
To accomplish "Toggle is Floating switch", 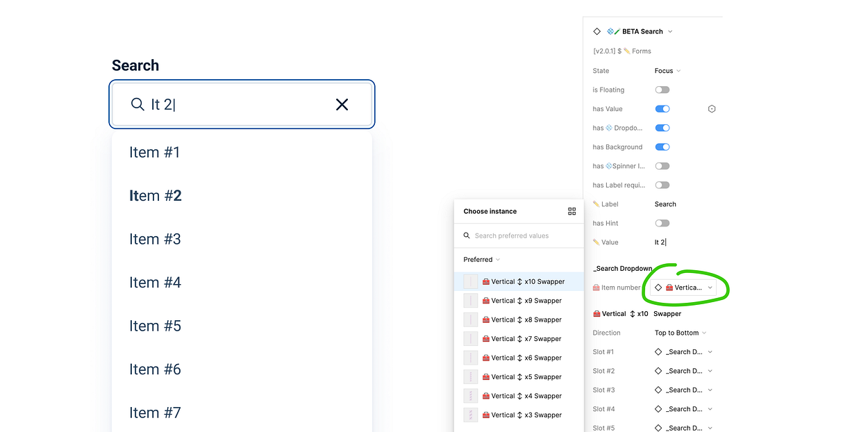I will coord(662,90).
